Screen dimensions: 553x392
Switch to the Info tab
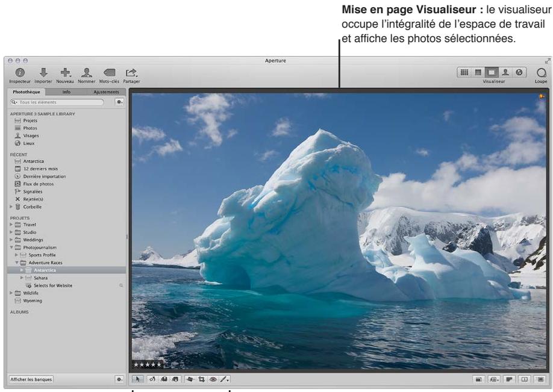coord(66,92)
